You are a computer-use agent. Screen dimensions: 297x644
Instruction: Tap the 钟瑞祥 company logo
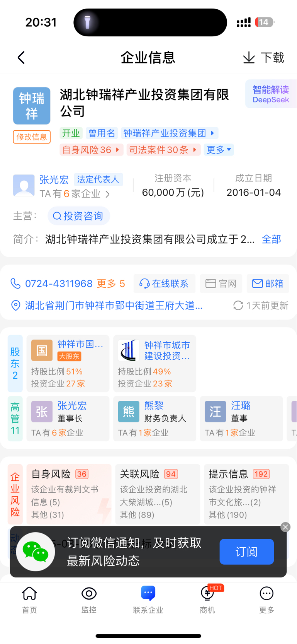(x=32, y=106)
